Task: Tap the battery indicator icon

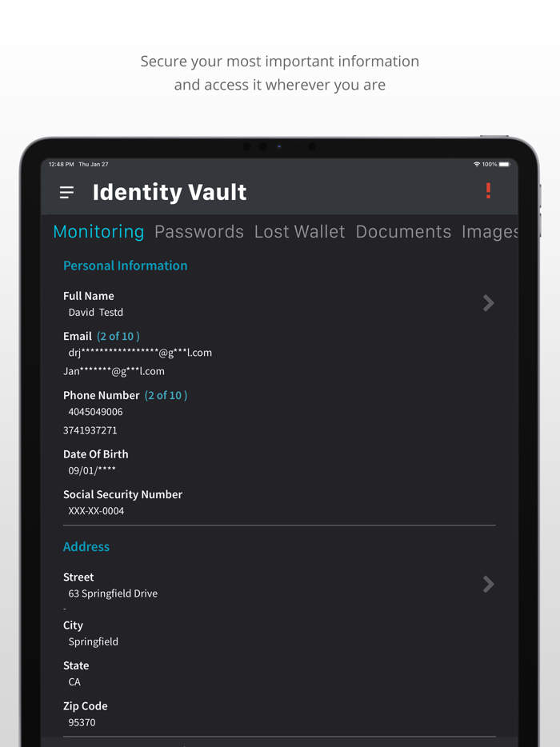Action: (505, 165)
